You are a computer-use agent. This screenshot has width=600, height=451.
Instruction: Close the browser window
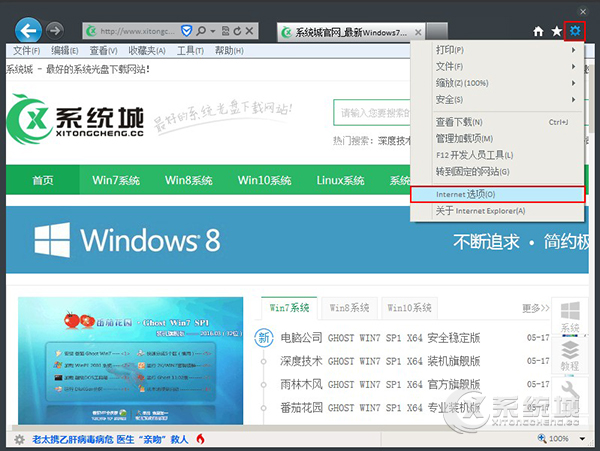click(583, 11)
